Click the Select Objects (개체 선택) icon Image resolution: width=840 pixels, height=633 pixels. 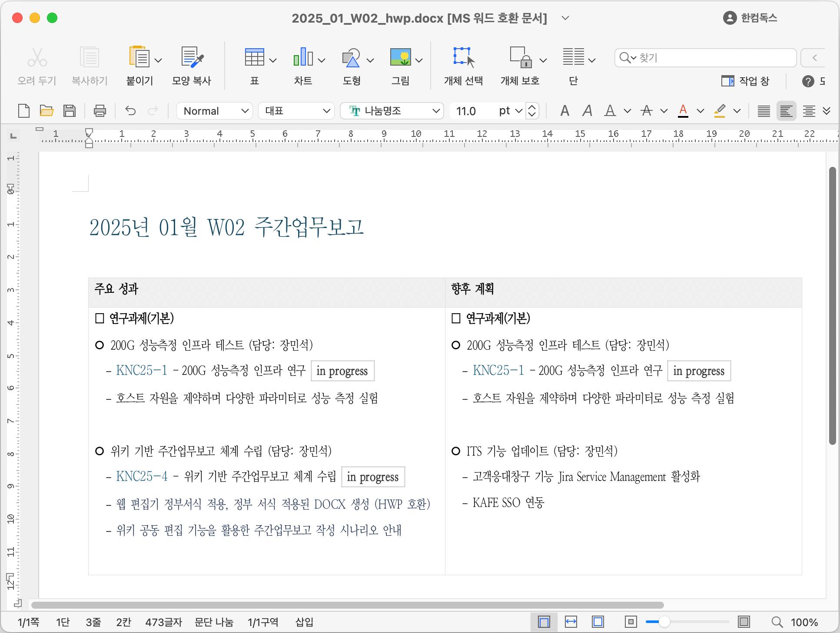tap(463, 58)
